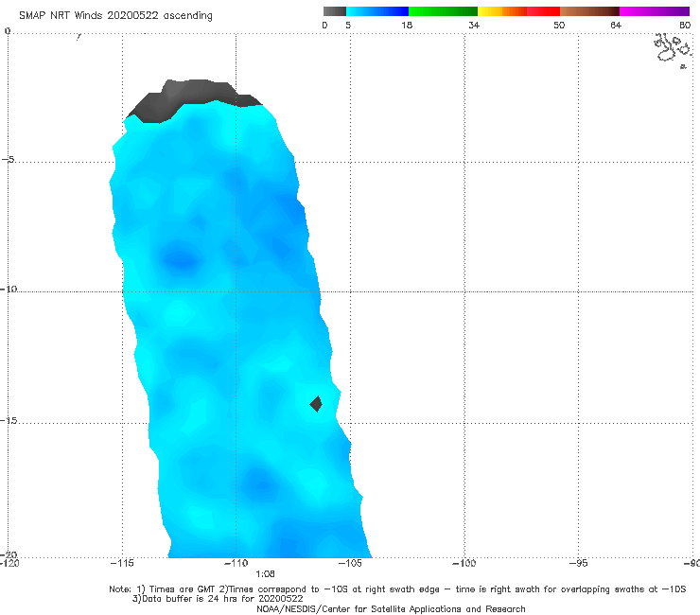Click the longitude label '-105'

[x=350, y=563]
